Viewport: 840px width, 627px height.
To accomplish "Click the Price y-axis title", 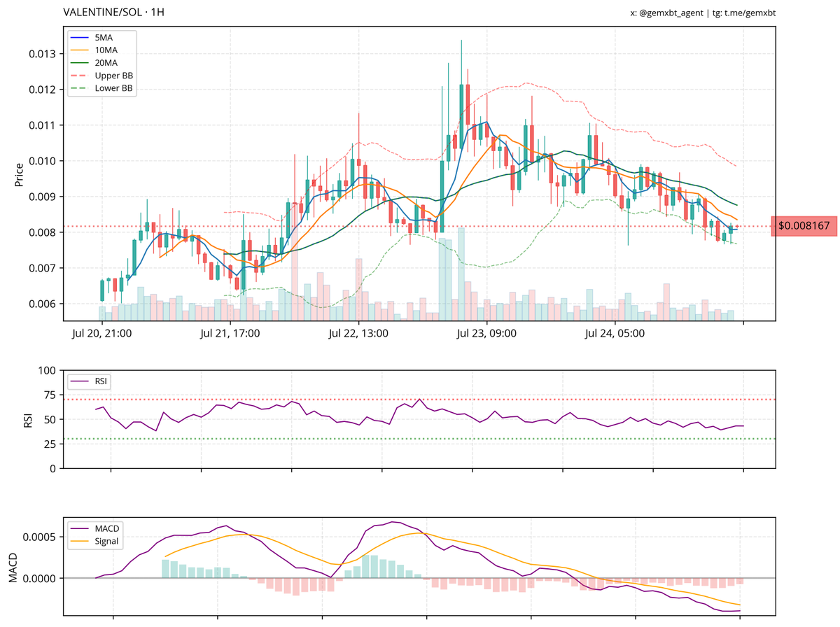I will (19, 174).
